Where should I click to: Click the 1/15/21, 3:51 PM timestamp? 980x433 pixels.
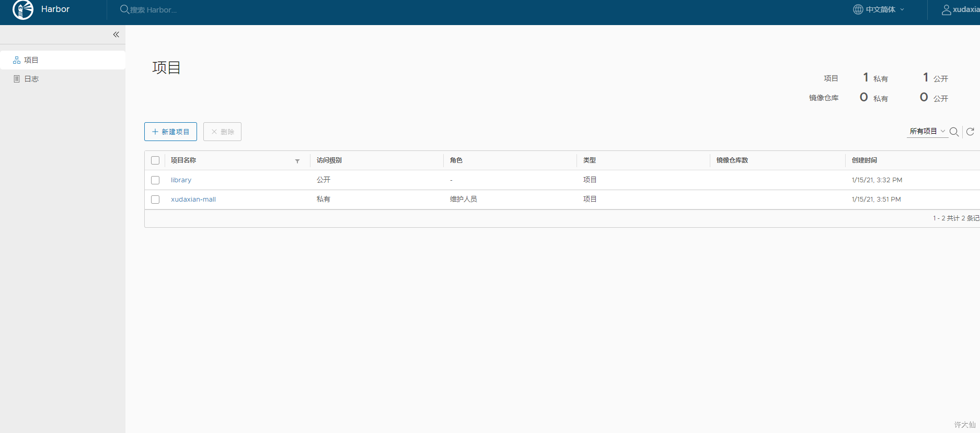(x=877, y=200)
